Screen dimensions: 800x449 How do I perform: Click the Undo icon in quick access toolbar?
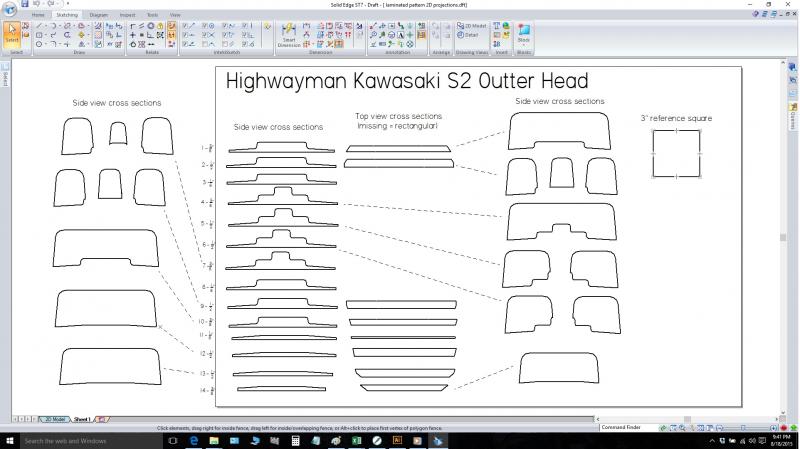click(x=36, y=4)
